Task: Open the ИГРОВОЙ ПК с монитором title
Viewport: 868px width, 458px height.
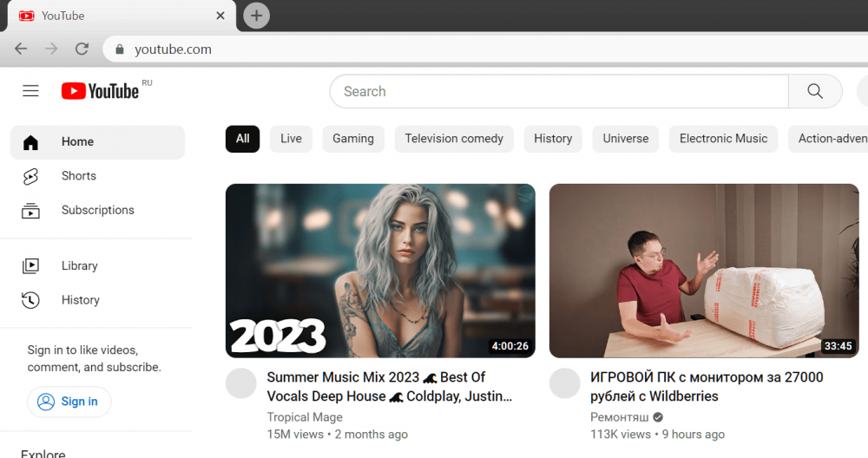Action: [707, 387]
